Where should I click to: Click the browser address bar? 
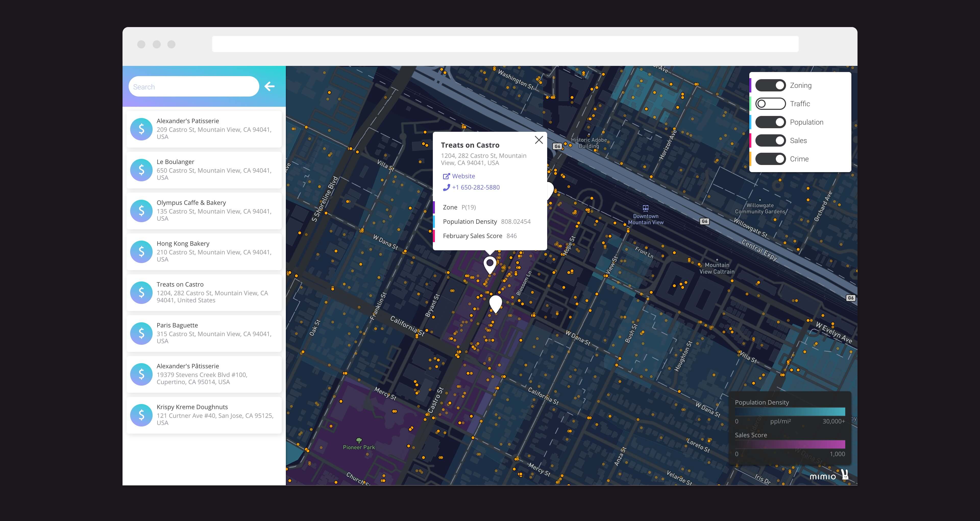coord(505,44)
